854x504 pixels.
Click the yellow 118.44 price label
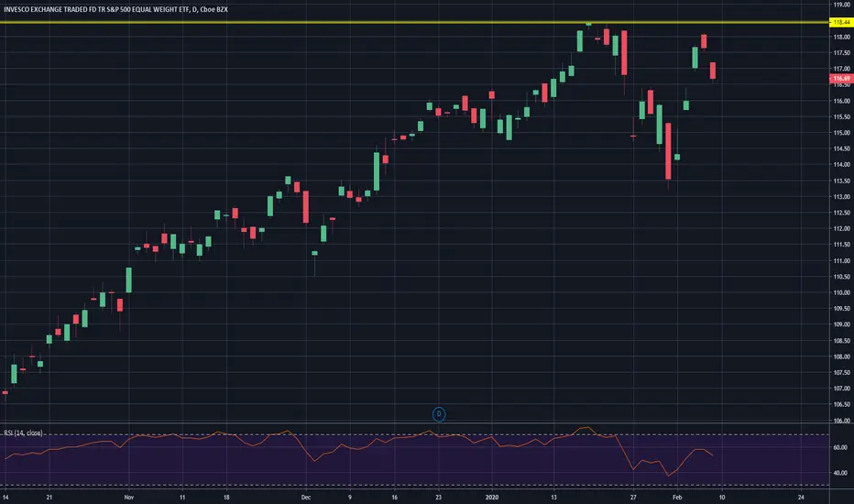(x=841, y=22)
